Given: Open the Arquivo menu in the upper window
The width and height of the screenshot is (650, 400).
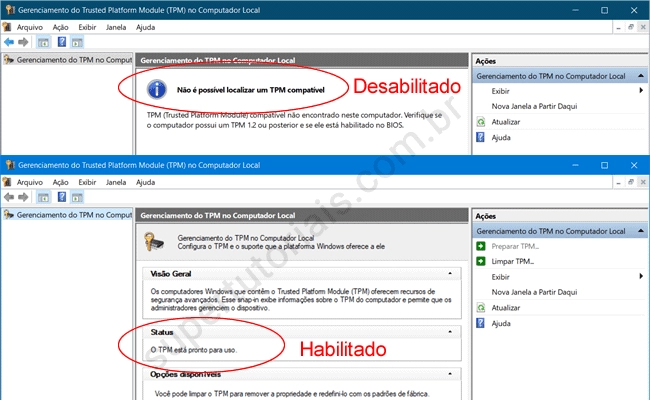Looking at the screenshot, I should [29, 27].
